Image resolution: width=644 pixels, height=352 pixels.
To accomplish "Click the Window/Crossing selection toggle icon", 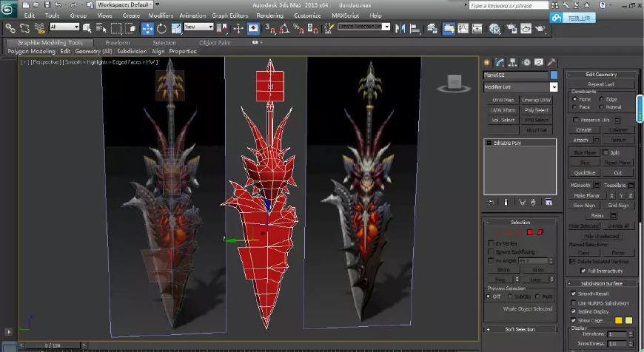I will [x=130, y=28].
